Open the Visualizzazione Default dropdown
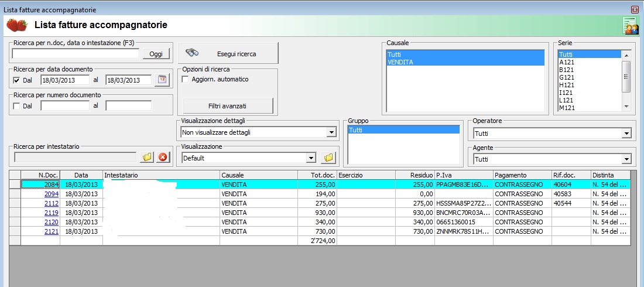 (x=311, y=158)
